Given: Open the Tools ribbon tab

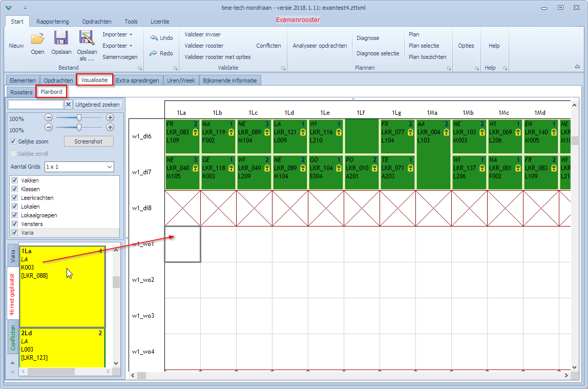Looking at the screenshot, I should click(x=131, y=22).
